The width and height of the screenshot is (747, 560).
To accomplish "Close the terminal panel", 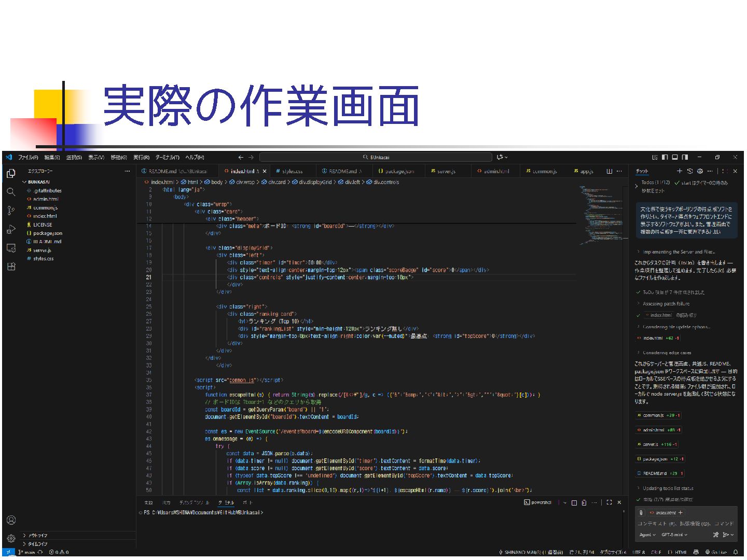I will coord(619,502).
